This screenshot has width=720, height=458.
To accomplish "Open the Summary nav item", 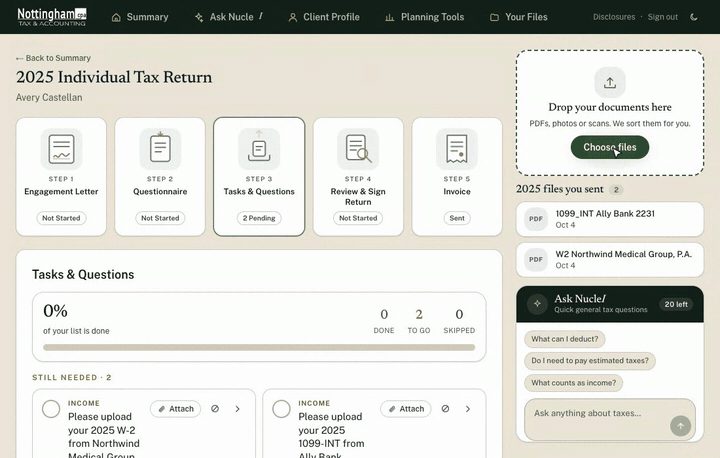I will tap(140, 17).
